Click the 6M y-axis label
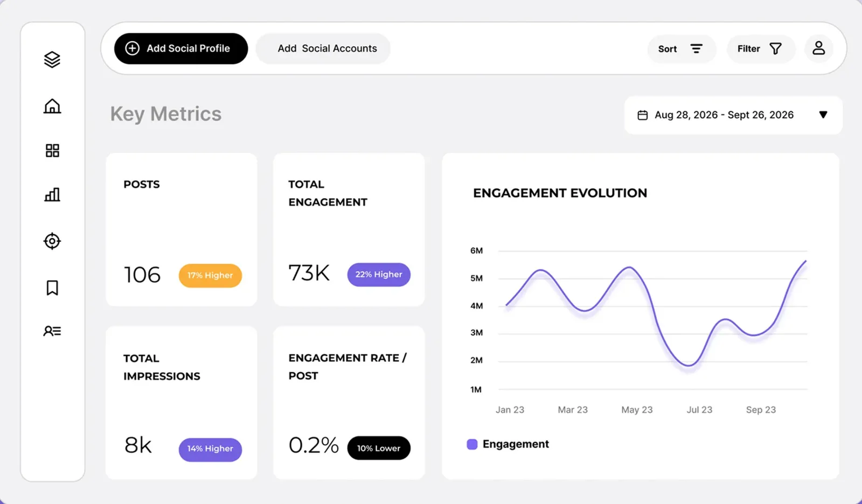 pyautogui.click(x=476, y=251)
